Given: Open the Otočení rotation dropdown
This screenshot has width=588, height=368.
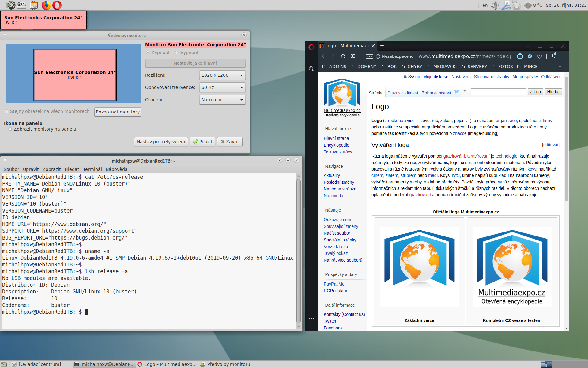Looking at the screenshot, I should pos(222,100).
